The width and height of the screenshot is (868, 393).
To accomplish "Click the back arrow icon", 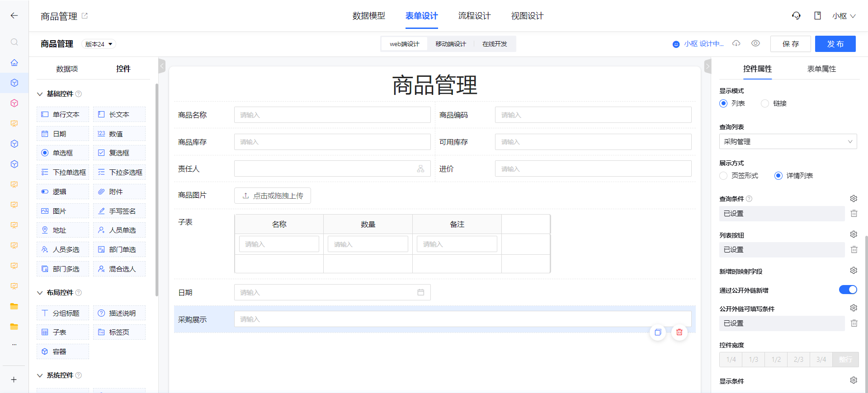I will click(x=14, y=16).
